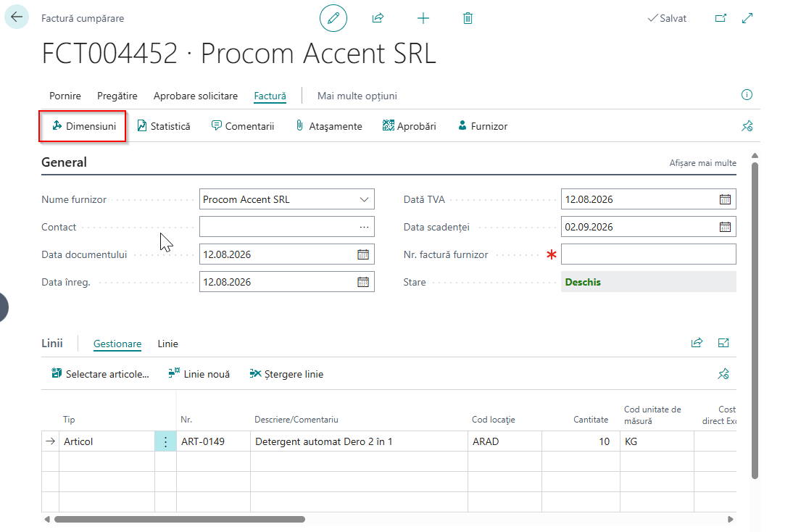The width and height of the screenshot is (793, 532).
Task: Expand page to full screen icon
Action: tap(747, 18)
